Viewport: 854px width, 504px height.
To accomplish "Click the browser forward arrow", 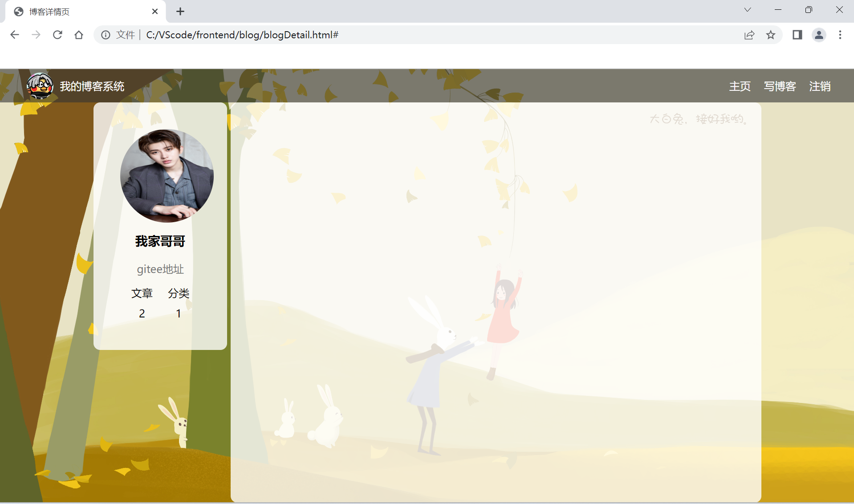I will (36, 35).
